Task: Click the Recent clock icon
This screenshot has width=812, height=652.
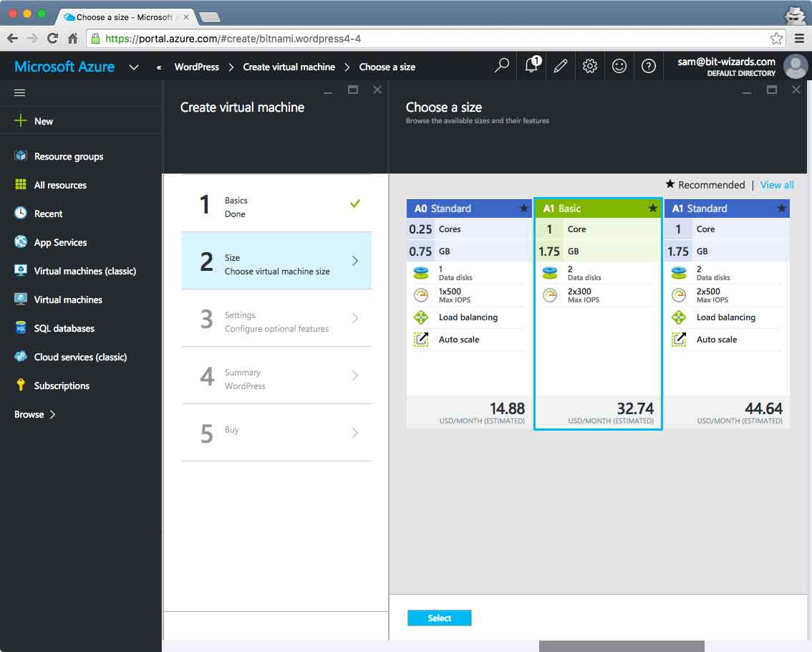Action: [x=21, y=213]
